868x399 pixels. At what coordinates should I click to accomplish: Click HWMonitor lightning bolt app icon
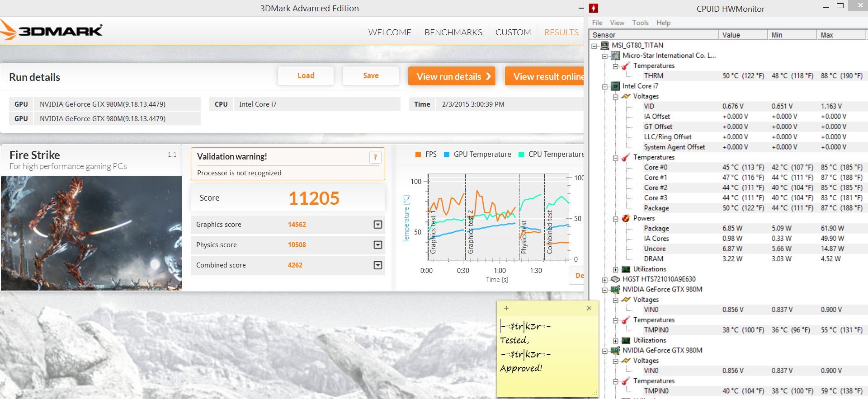[594, 8]
